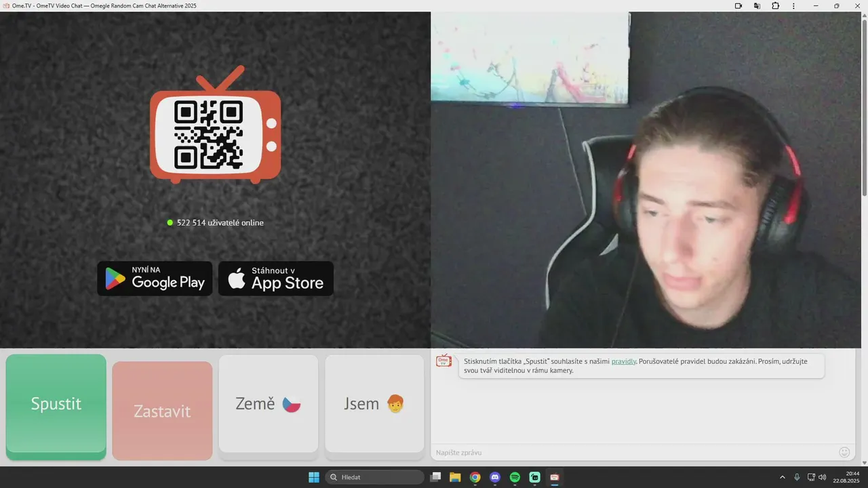Open Discord from the taskbar
The width and height of the screenshot is (868, 488).
click(x=495, y=477)
